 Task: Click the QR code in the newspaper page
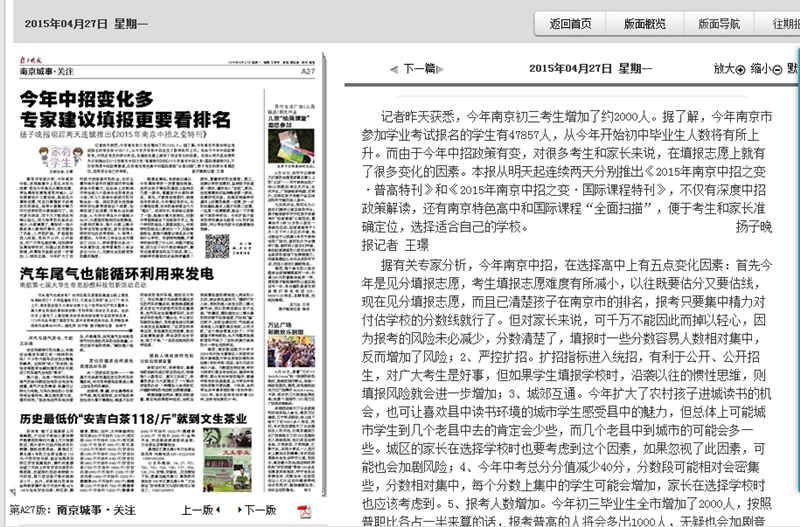(217, 247)
